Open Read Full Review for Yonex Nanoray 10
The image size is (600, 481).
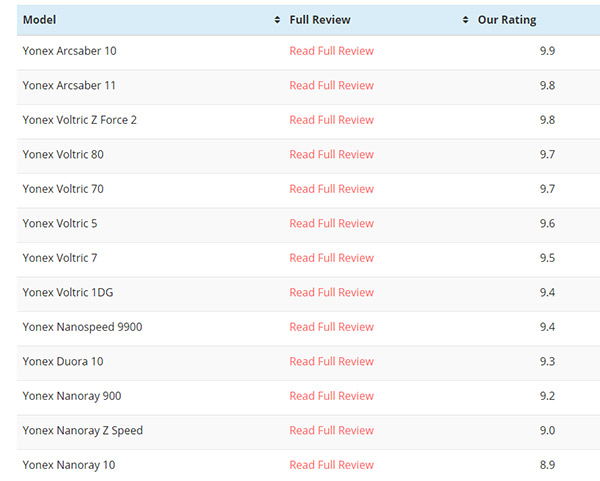click(331, 465)
